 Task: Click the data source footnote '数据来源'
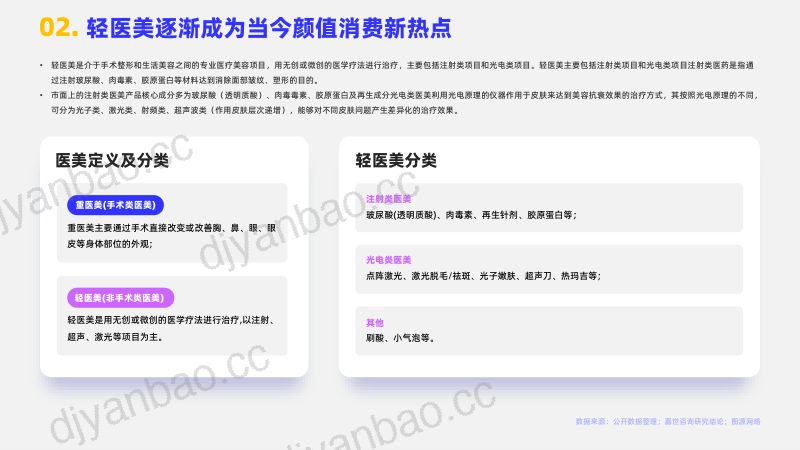pyautogui.click(x=668, y=421)
